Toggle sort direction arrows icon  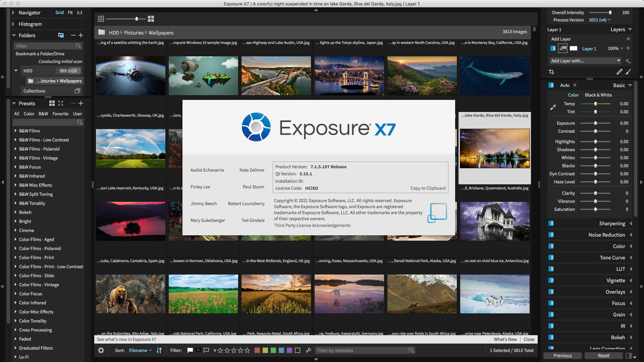[159, 350]
